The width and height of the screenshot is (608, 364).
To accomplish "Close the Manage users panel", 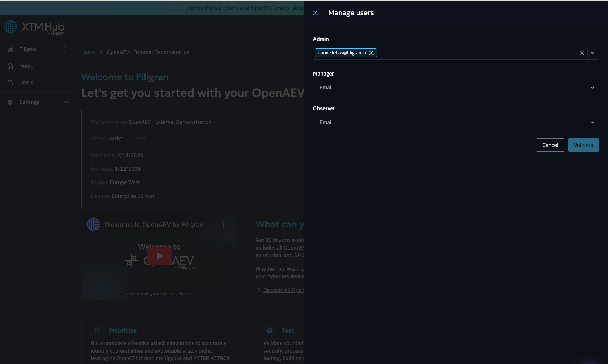I will click(x=315, y=13).
